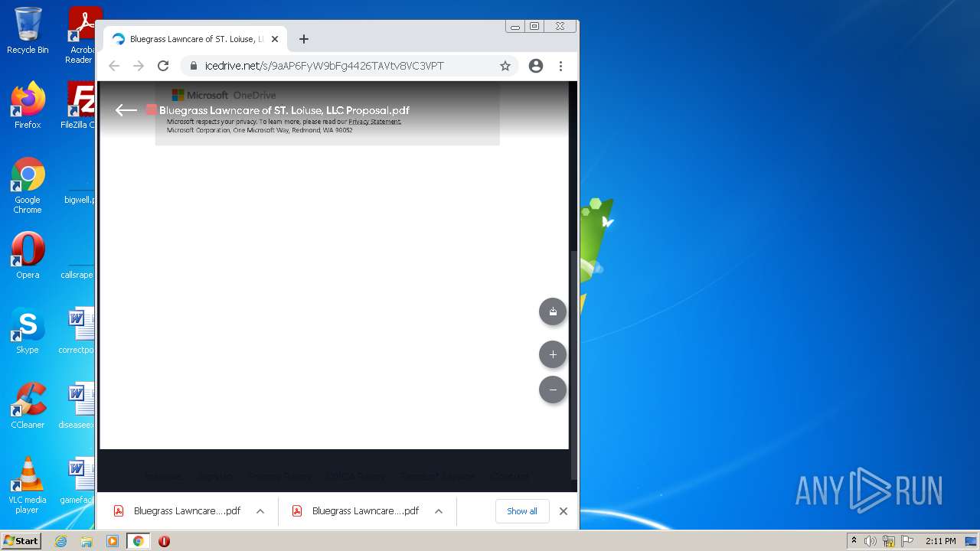The width and height of the screenshot is (980, 551).
Task: Zoom out with the minus button
Action: [553, 390]
